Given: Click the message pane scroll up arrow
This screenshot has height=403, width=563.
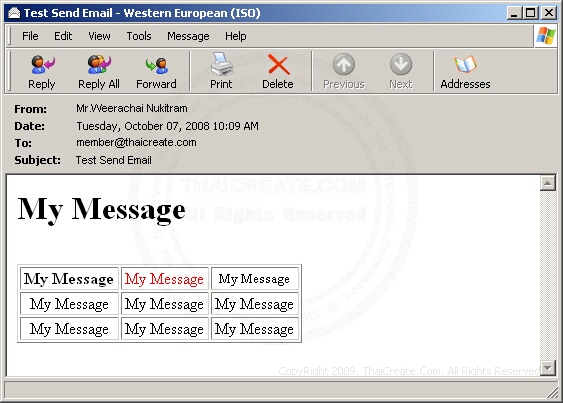Looking at the screenshot, I should [x=548, y=183].
